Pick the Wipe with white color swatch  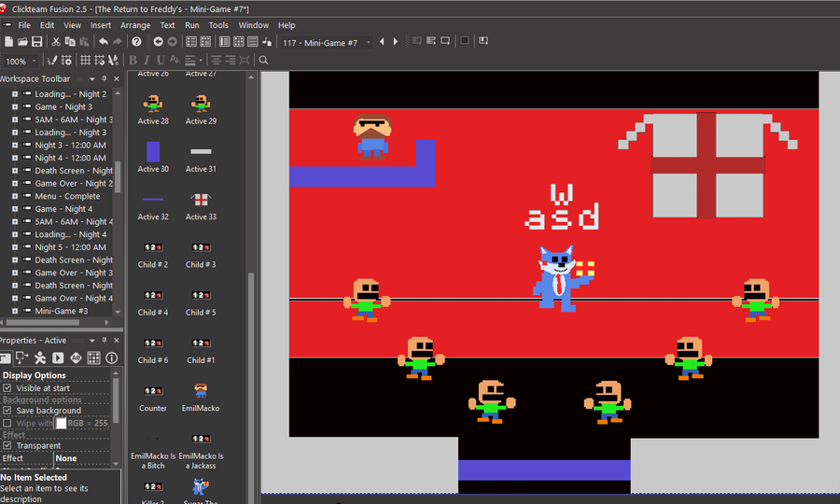click(x=61, y=423)
